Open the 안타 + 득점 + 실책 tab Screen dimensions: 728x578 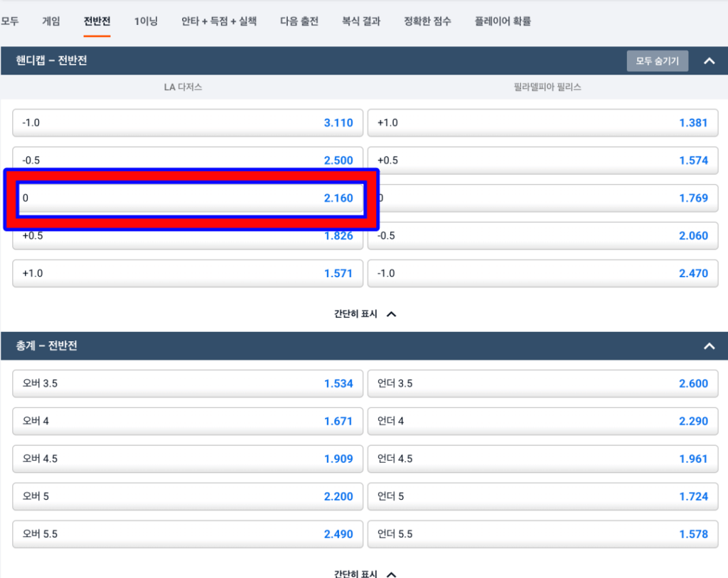[x=219, y=21]
